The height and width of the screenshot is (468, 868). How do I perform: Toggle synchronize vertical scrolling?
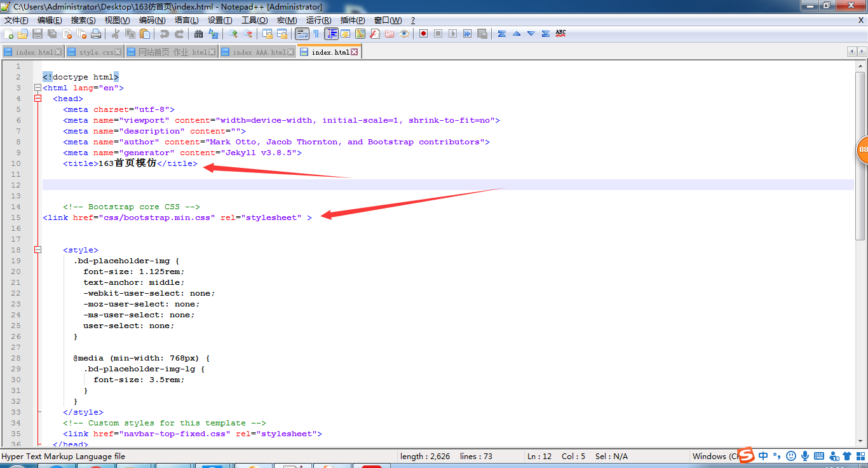[x=268, y=34]
